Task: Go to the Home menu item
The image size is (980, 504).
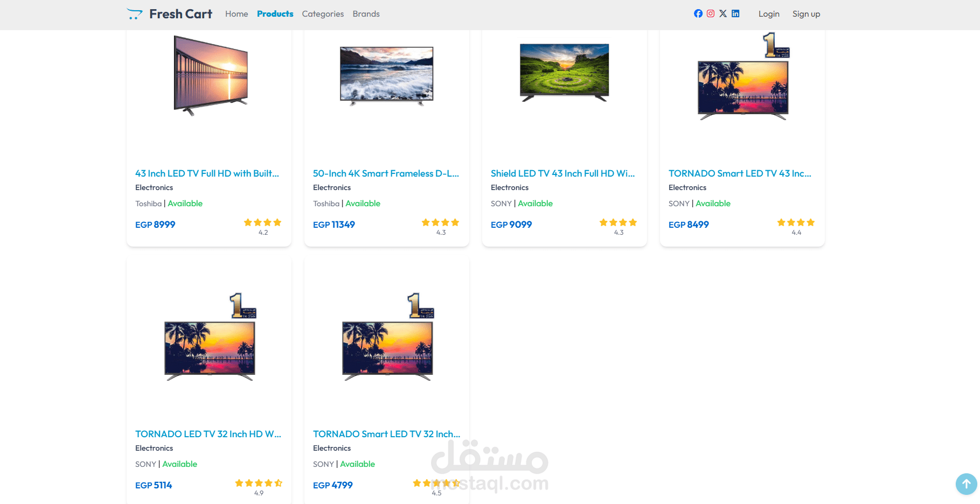Action: (x=237, y=14)
